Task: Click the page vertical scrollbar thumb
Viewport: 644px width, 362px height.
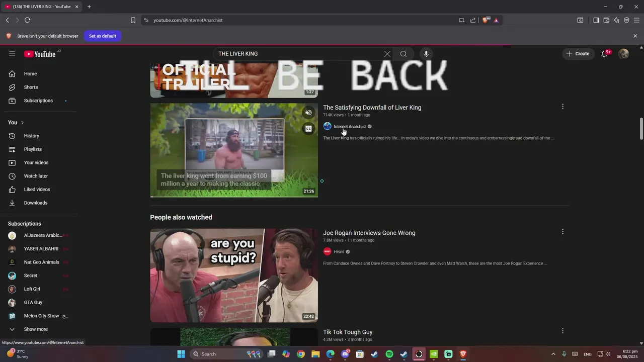Action: pyautogui.click(x=641, y=129)
